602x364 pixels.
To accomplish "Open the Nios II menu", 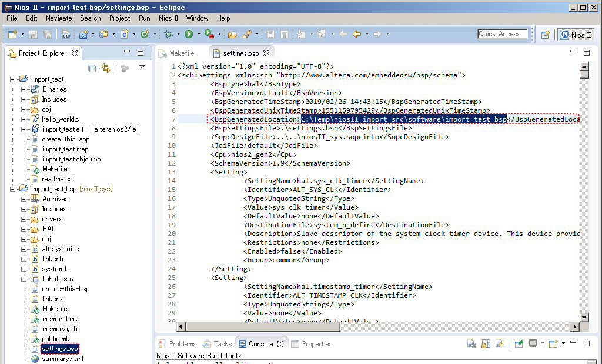I will pos(168,18).
